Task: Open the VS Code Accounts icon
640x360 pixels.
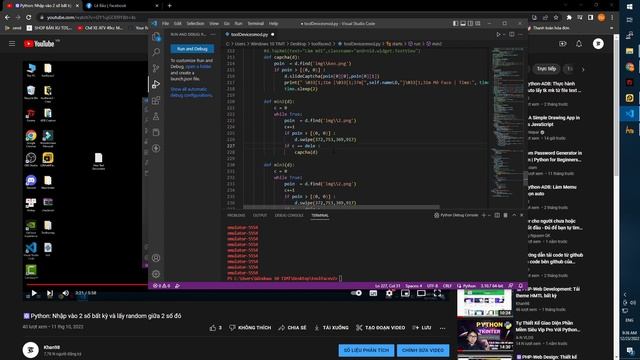Action: point(156,258)
